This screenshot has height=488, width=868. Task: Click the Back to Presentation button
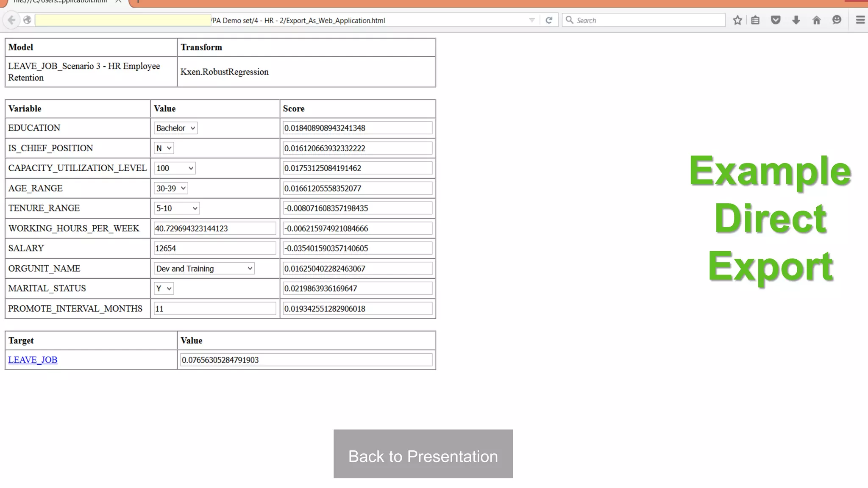point(423,454)
